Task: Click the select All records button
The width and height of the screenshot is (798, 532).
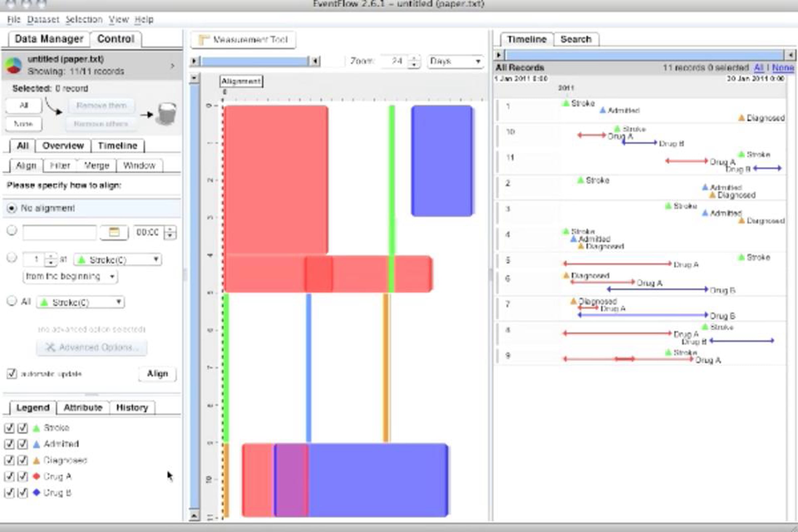Action: pyautogui.click(x=24, y=105)
